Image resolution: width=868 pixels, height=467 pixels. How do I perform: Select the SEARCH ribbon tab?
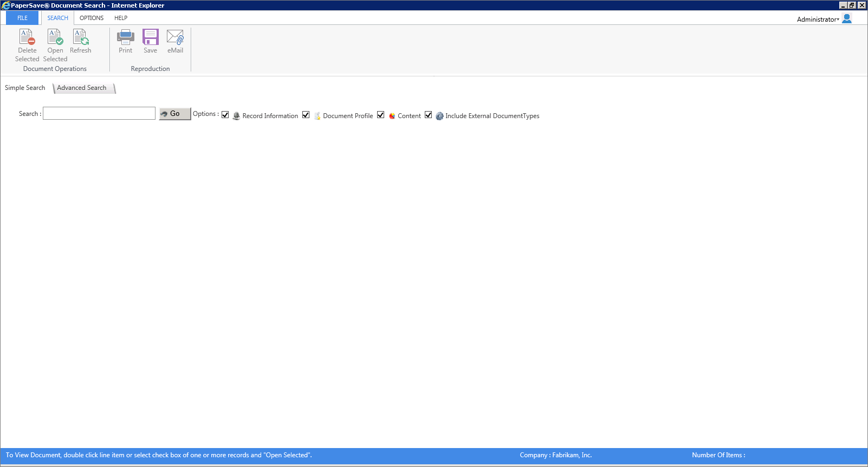pos(57,18)
